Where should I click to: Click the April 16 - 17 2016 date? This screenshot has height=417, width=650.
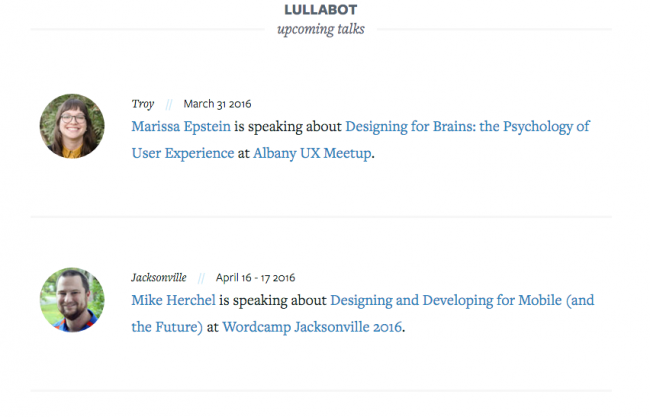click(255, 277)
